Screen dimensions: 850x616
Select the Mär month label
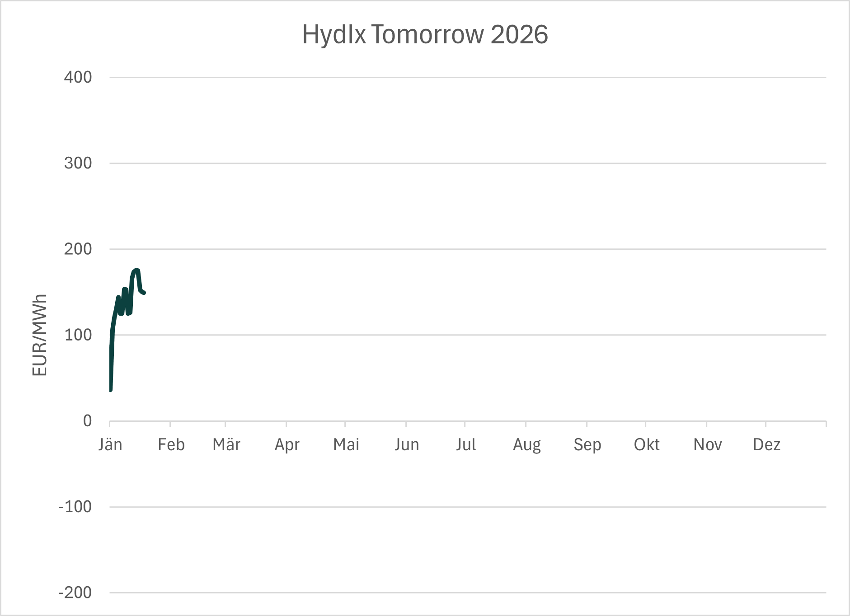click(226, 445)
